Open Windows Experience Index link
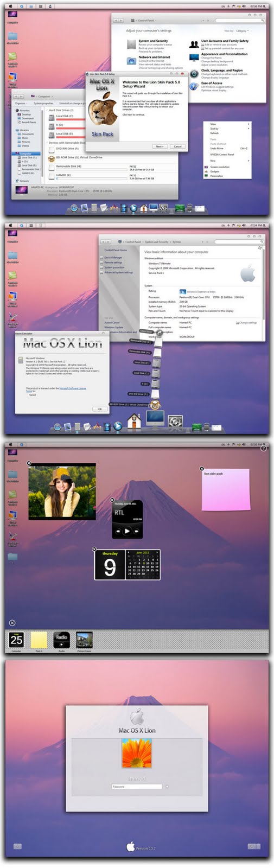 point(201,292)
